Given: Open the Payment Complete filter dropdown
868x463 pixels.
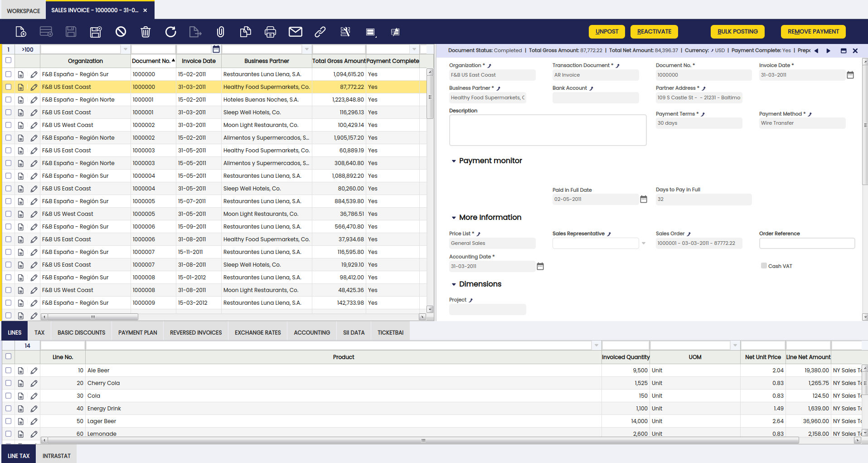Looking at the screenshot, I should pyautogui.click(x=414, y=49).
